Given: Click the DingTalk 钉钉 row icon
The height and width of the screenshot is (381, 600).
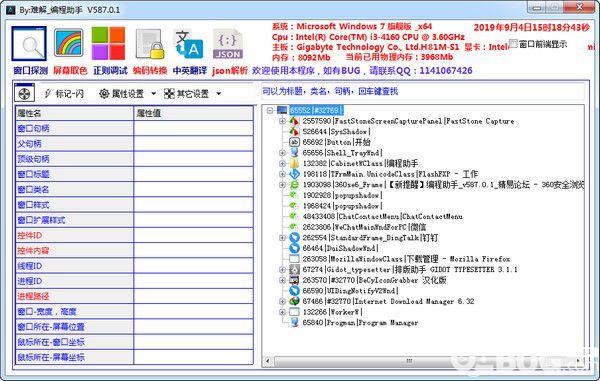Looking at the screenshot, I should pyautogui.click(x=294, y=238).
